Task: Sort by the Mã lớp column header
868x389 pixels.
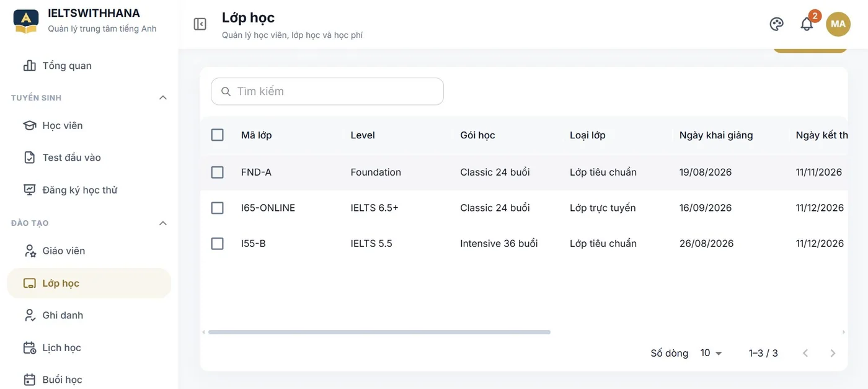Action: coord(256,135)
